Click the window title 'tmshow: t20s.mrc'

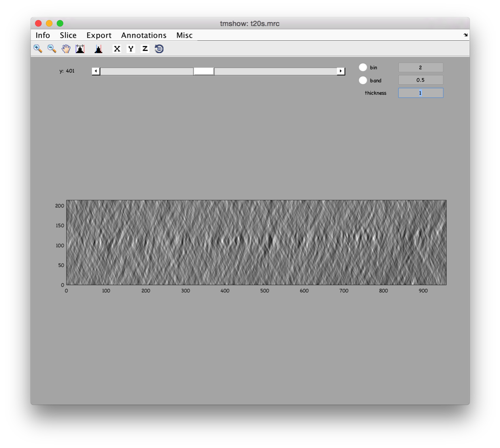click(250, 23)
